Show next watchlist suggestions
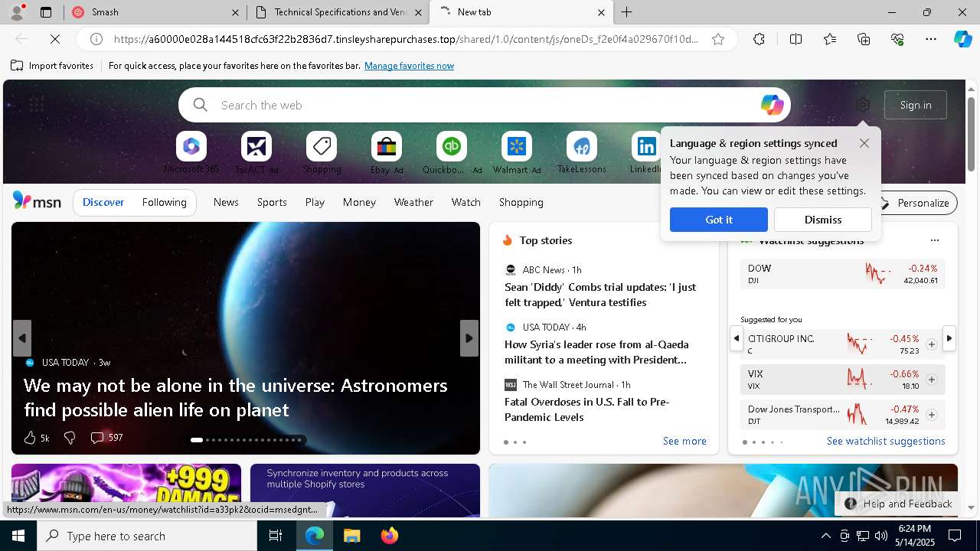This screenshot has width=980, height=551. 949,338
